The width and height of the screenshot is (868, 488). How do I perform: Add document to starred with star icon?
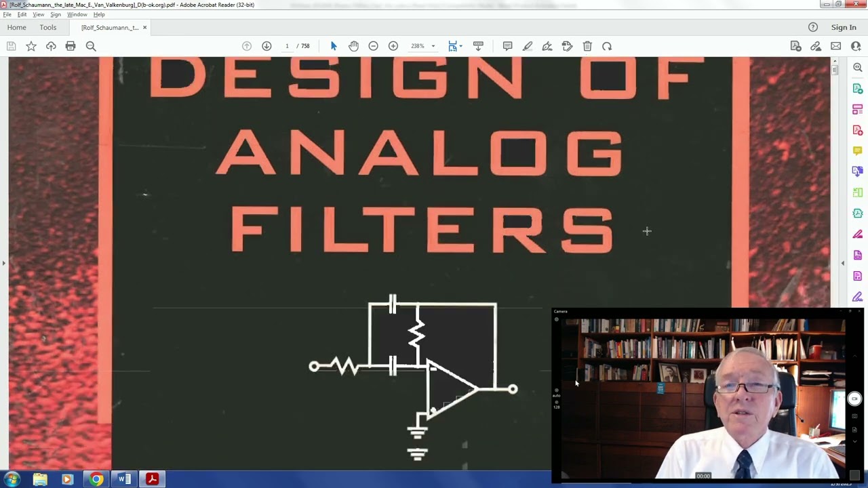click(31, 46)
